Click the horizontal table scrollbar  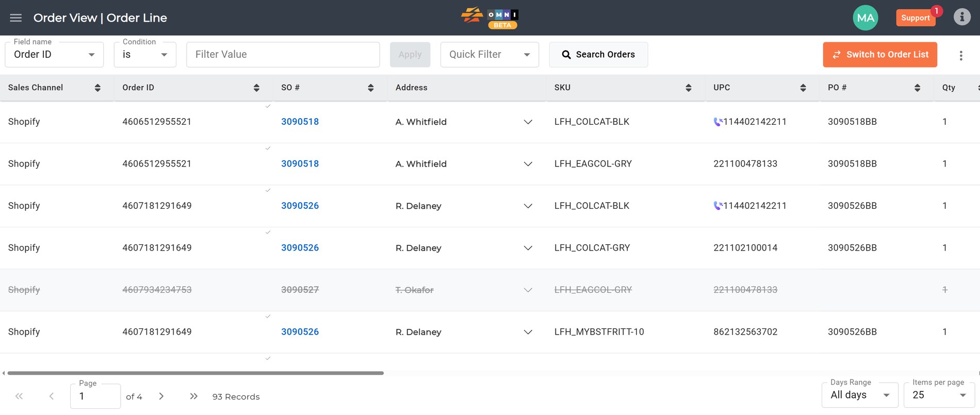[195, 373]
